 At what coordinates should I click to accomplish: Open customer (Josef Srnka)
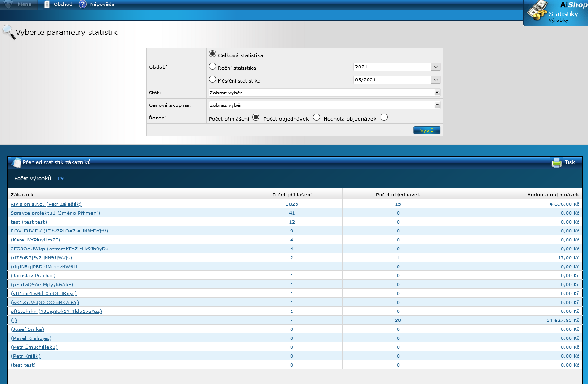tap(27, 329)
